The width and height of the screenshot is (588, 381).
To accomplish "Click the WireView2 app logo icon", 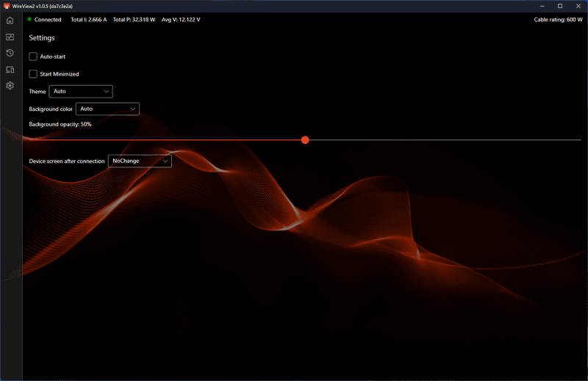I will [x=7, y=6].
